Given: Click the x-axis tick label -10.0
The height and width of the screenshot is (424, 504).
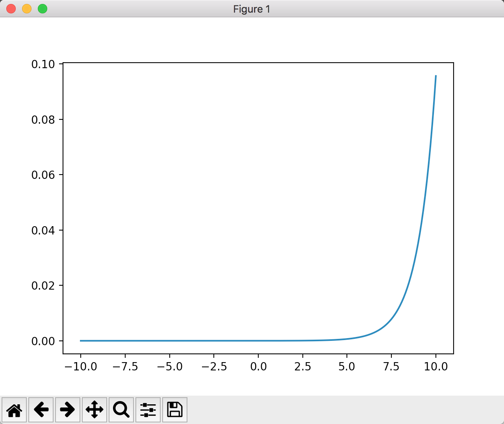Looking at the screenshot, I should point(82,366).
